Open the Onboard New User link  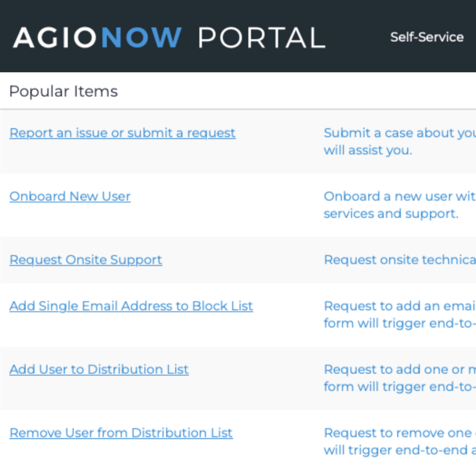click(70, 196)
